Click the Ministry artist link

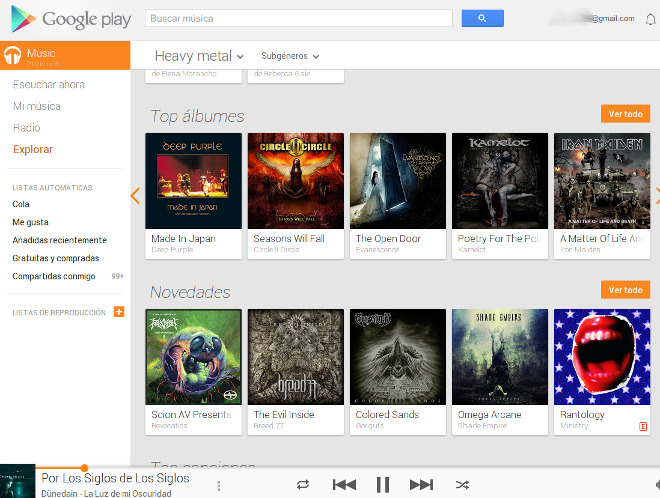(574, 426)
